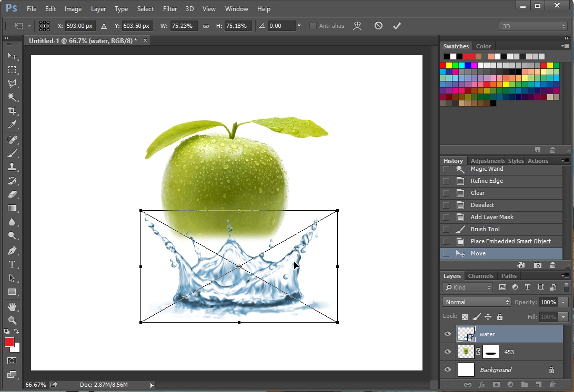The image size is (574, 392).
Task: Select the Crop tool
Action: (12, 110)
